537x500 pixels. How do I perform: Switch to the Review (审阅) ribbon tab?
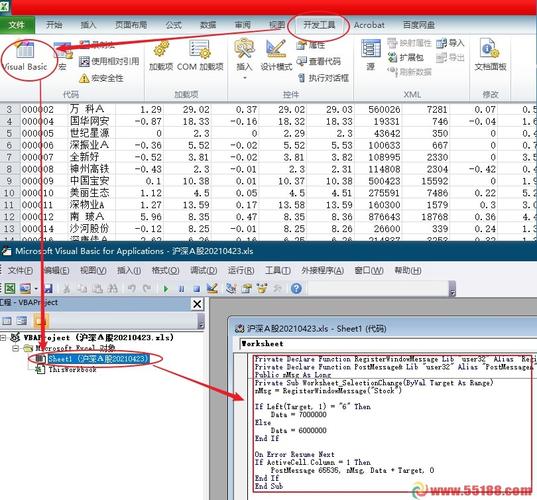pyautogui.click(x=242, y=25)
